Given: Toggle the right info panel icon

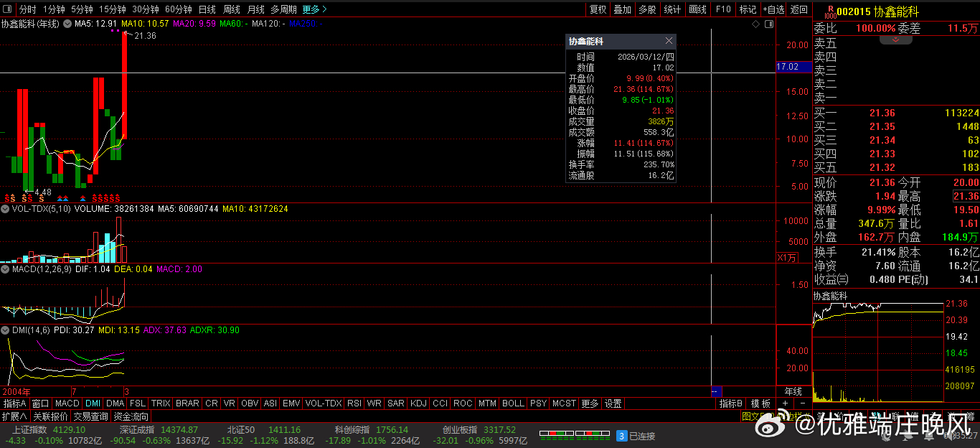Looking at the screenshot, I should point(768,24).
